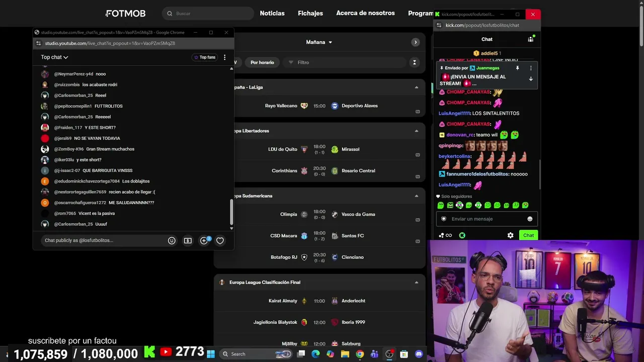This screenshot has width=644, height=362.
Task: Focus Enviar un mensaje field in Kick
Action: tap(487, 219)
